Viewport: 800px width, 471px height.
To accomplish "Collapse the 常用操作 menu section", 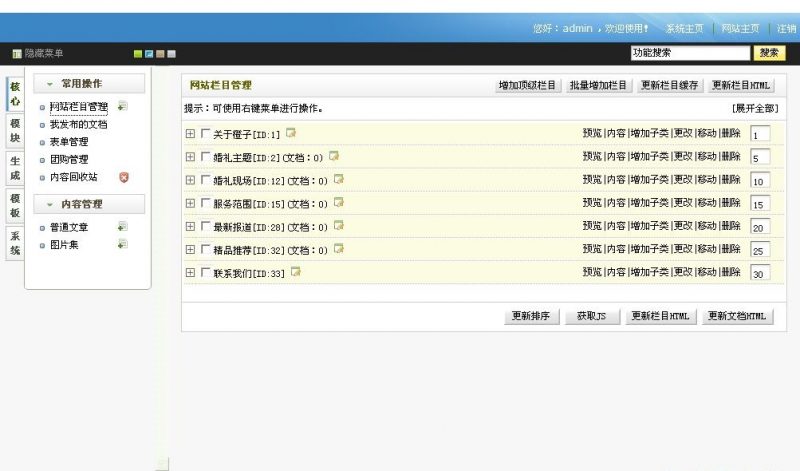I will 89,84.
